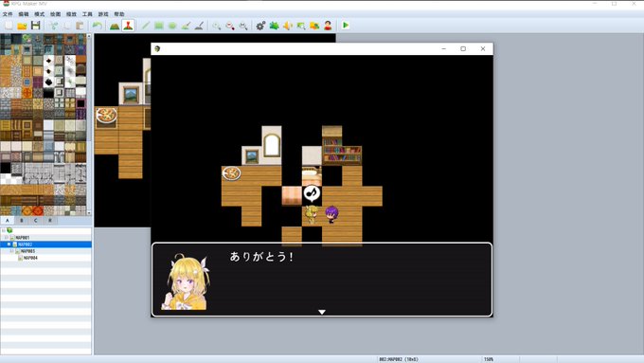The height and width of the screenshot is (363, 644).
Task: Click the 002:MAP002 status bar text
Action: pos(399,359)
